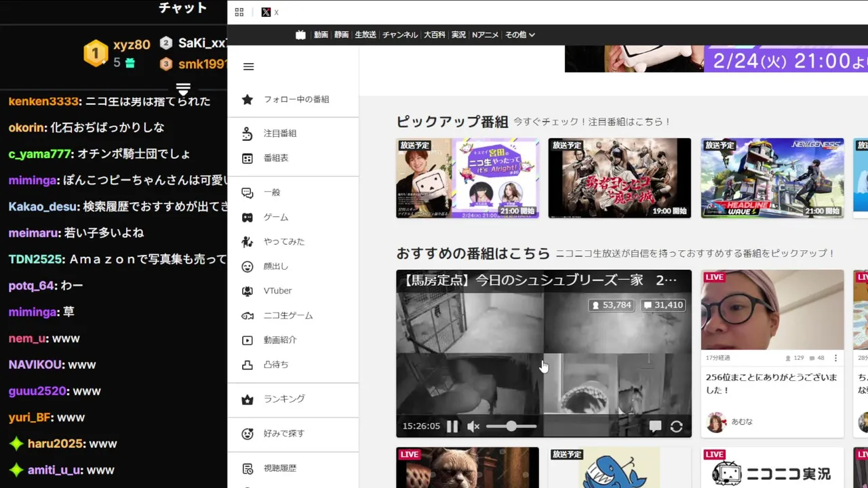Image resolution: width=868 pixels, height=488 pixels.
Task: Click the ニコ生ゲーム fish icon
Action: point(248,316)
